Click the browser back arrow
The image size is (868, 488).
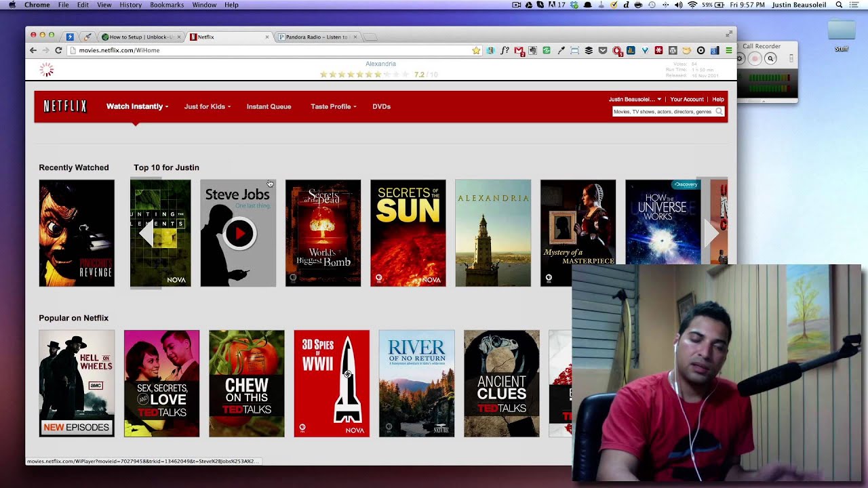(33, 50)
